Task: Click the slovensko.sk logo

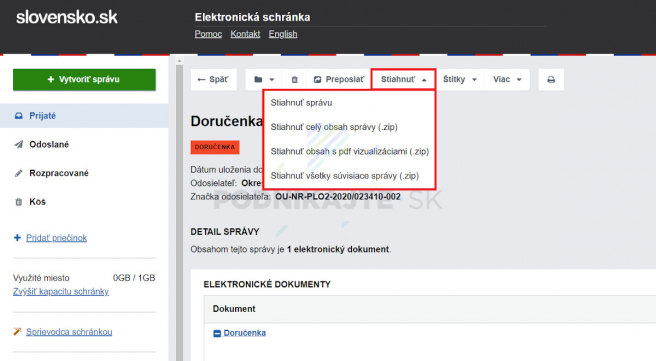Action: [67, 18]
